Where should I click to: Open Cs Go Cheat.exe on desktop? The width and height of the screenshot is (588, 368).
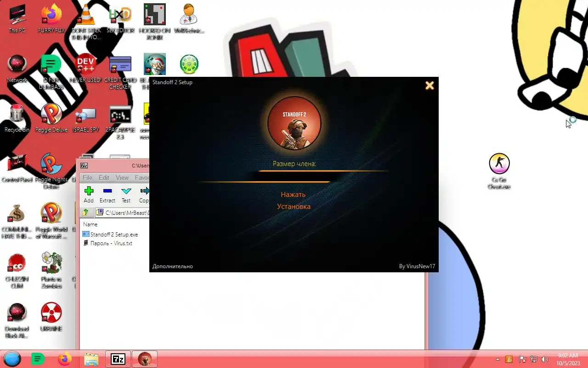pyautogui.click(x=499, y=171)
